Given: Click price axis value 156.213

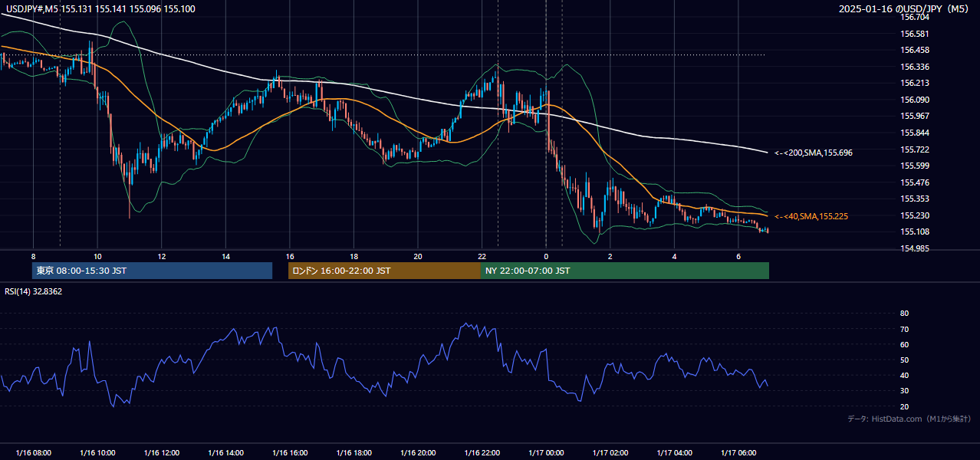Looking at the screenshot, I should click(x=914, y=83).
